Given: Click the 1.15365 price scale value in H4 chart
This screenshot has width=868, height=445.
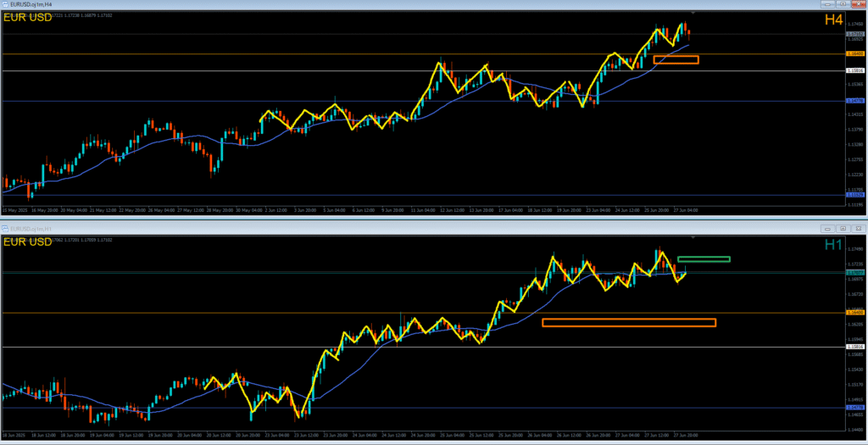Looking at the screenshot, I should 855,84.
